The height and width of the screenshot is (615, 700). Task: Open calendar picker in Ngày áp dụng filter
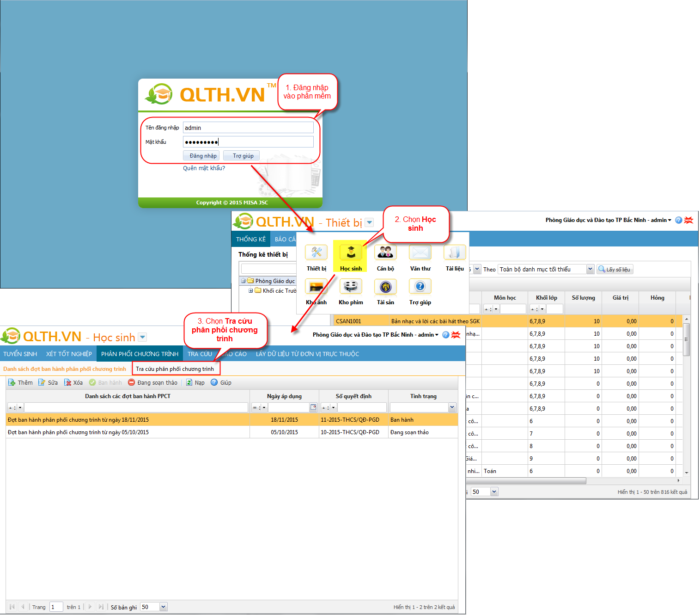click(313, 407)
